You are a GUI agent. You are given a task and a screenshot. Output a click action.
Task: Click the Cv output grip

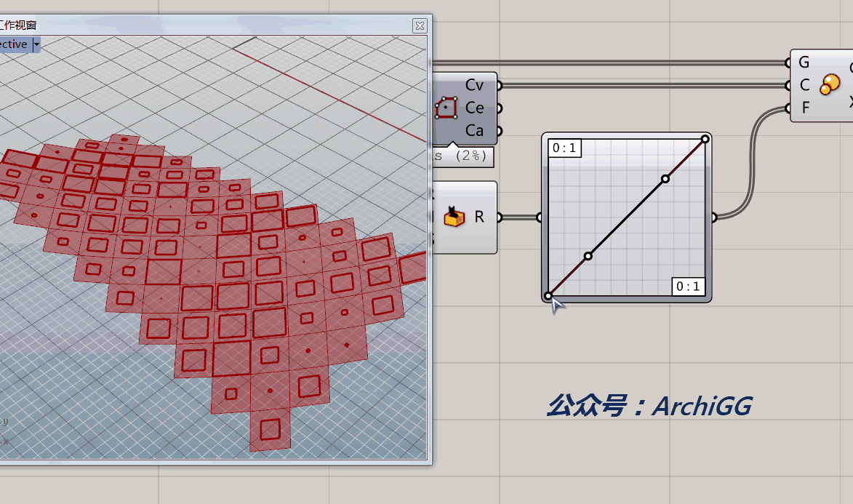(x=499, y=85)
